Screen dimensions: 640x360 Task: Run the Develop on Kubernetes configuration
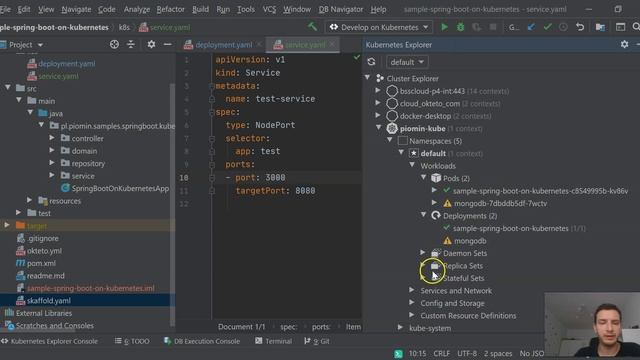tap(444, 27)
